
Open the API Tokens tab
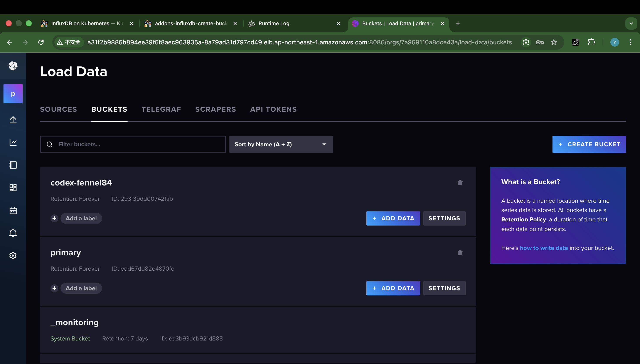273,109
